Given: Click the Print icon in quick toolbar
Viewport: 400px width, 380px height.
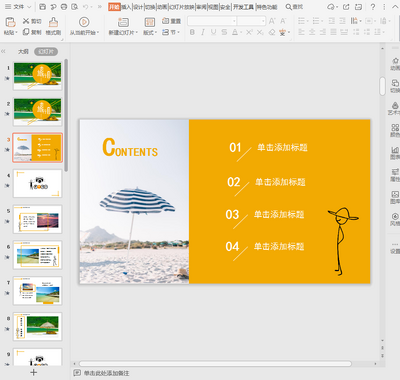Looking at the screenshot, I should [x=64, y=7].
